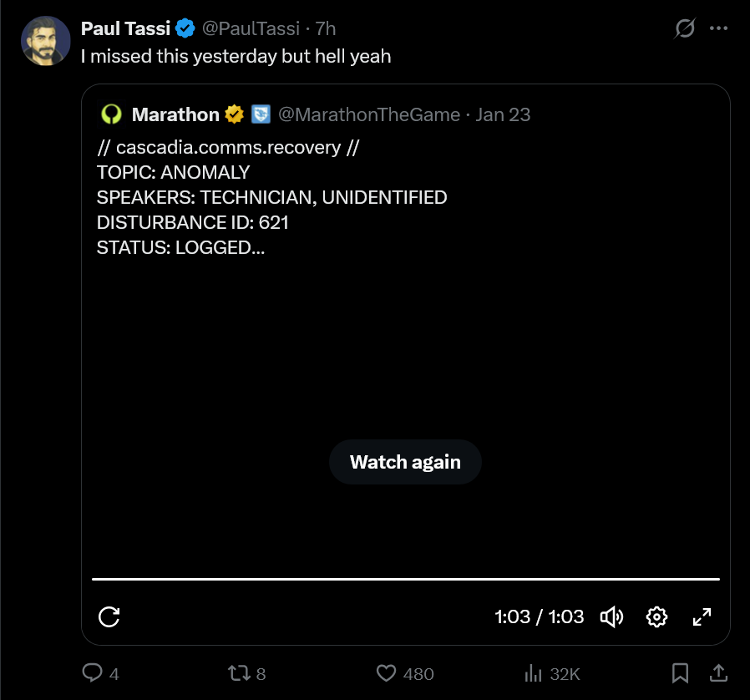Open @MarathonTheGame handle
Image resolution: width=750 pixels, height=700 pixels.
coord(369,114)
